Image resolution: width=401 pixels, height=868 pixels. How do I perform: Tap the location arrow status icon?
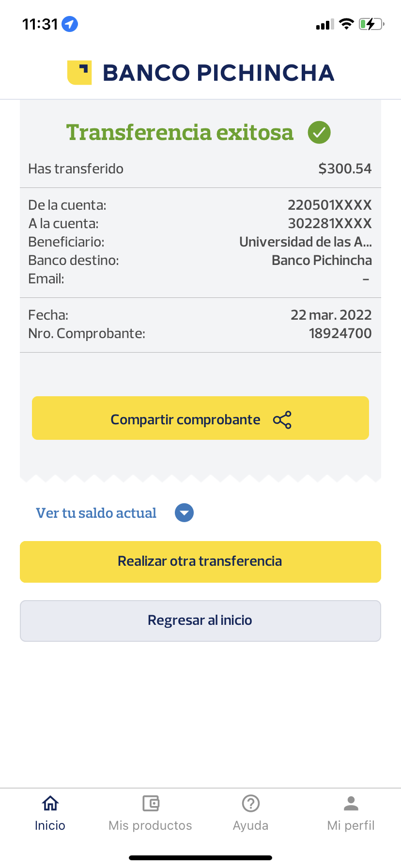[70, 24]
